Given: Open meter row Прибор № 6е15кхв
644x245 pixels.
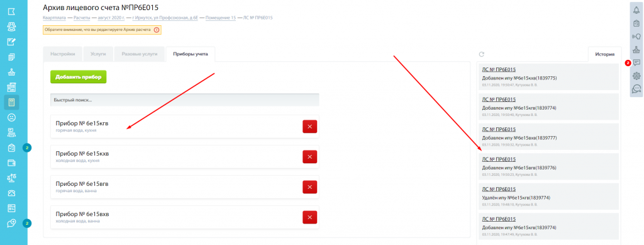Looking at the screenshot, I should (184, 157).
